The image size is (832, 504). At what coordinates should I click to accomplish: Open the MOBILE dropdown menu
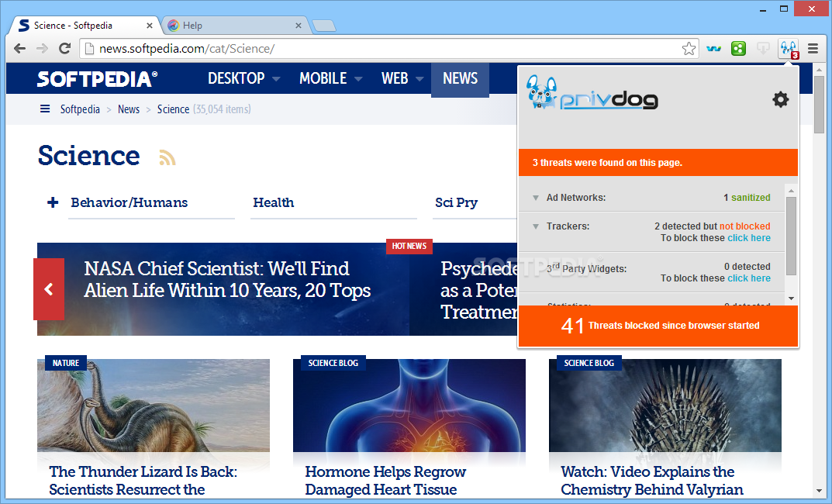coord(330,78)
